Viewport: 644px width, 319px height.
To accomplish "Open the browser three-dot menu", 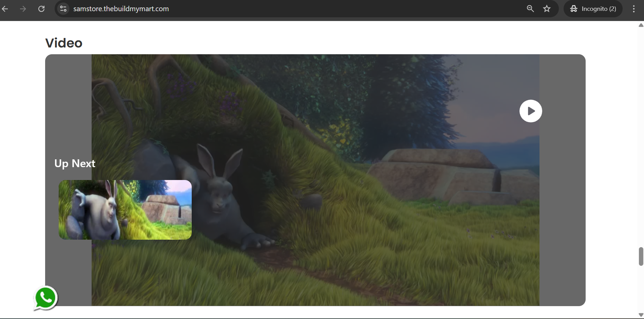I will click(634, 9).
